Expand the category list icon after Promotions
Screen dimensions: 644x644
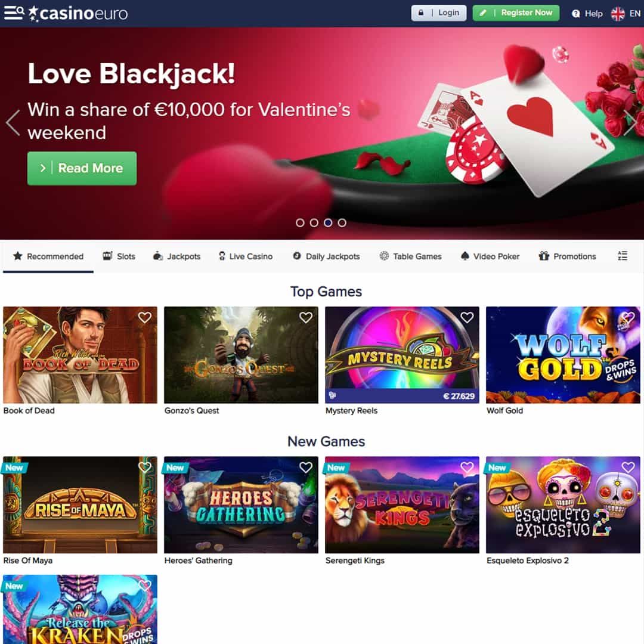point(622,256)
